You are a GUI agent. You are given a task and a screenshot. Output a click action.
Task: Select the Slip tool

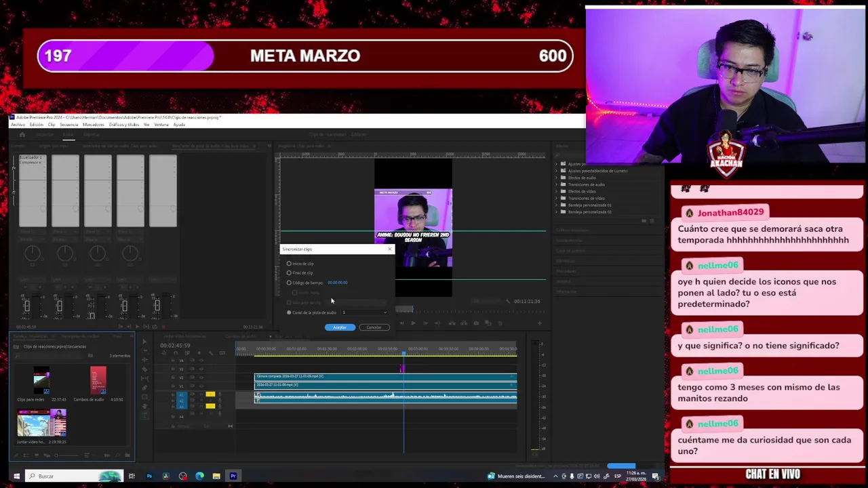tap(144, 379)
